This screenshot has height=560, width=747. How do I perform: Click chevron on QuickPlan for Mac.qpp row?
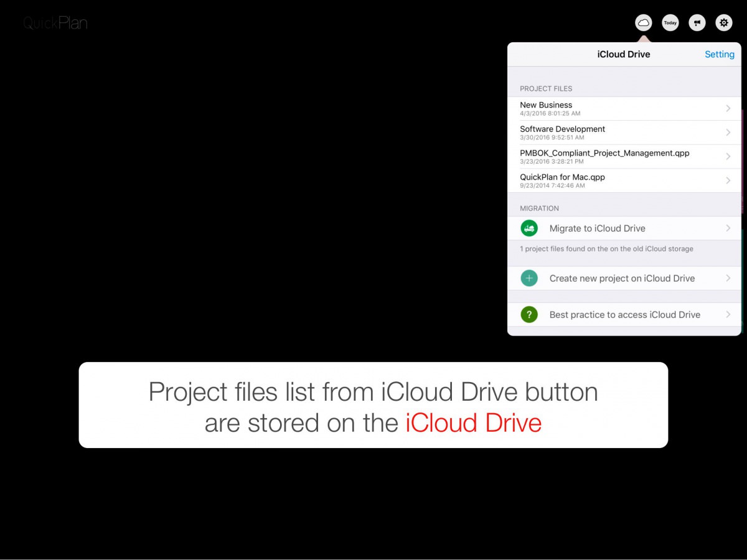(x=728, y=180)
